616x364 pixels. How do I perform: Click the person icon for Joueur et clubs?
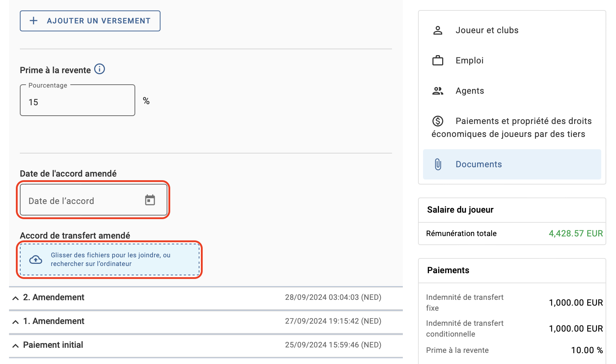point(438,30)
